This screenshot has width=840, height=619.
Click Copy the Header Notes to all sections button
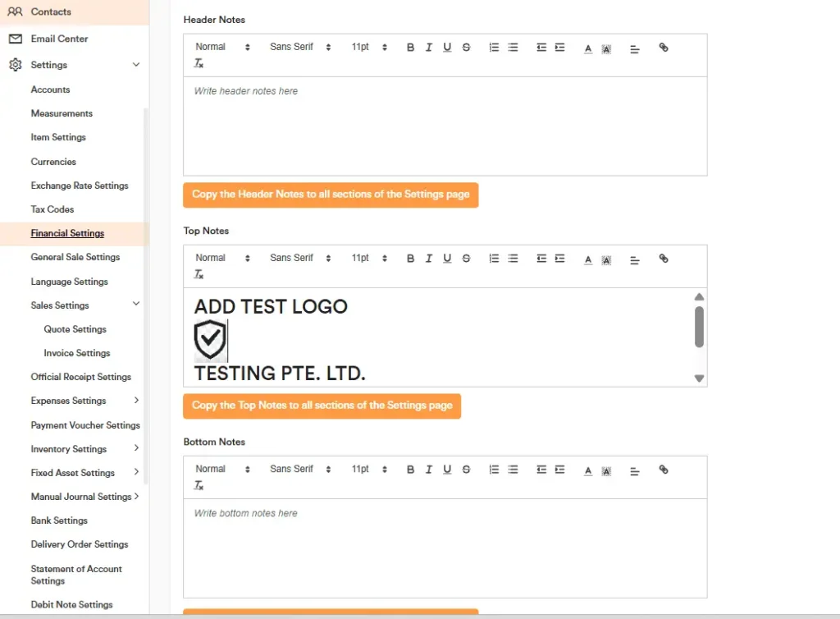point(331,195)
